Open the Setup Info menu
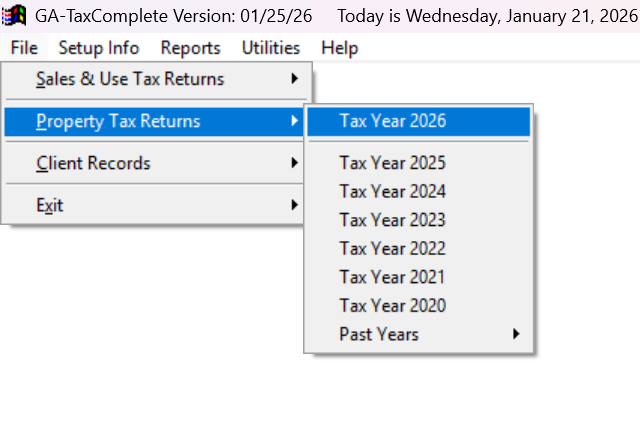Image resolution: width=640 pixels, height=421 pixels. tap(99, 48)
